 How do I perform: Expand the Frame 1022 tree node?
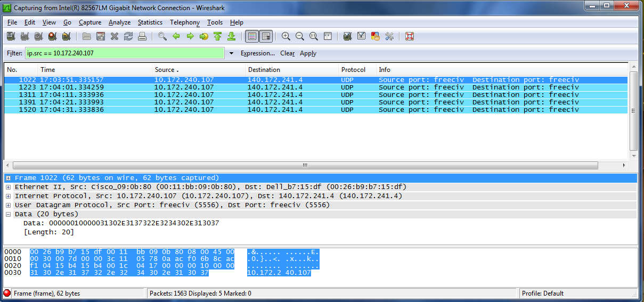9,178
